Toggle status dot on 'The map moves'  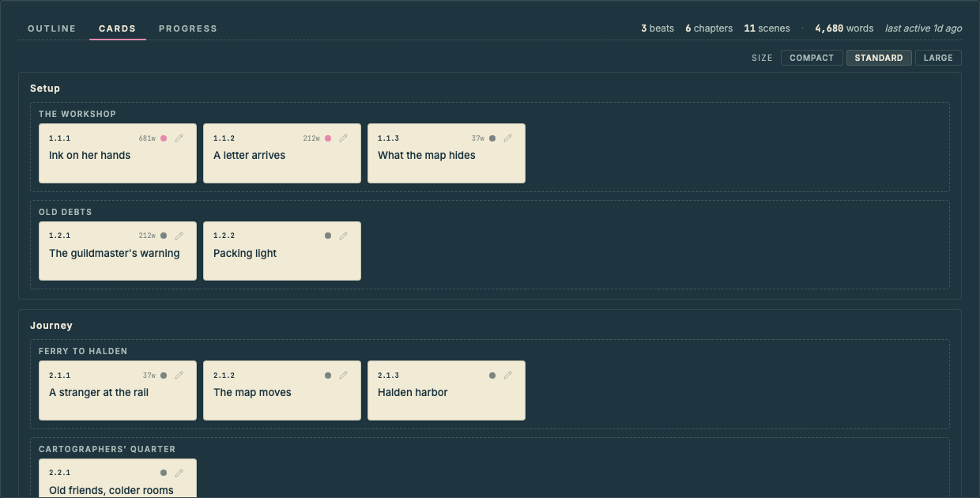click(328, 375)
